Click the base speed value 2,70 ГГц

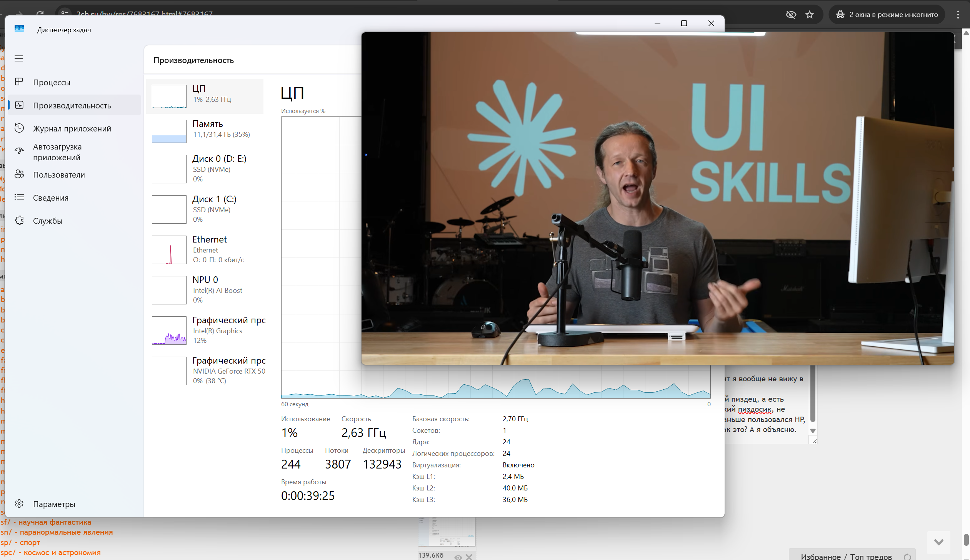tap(515, 419)
